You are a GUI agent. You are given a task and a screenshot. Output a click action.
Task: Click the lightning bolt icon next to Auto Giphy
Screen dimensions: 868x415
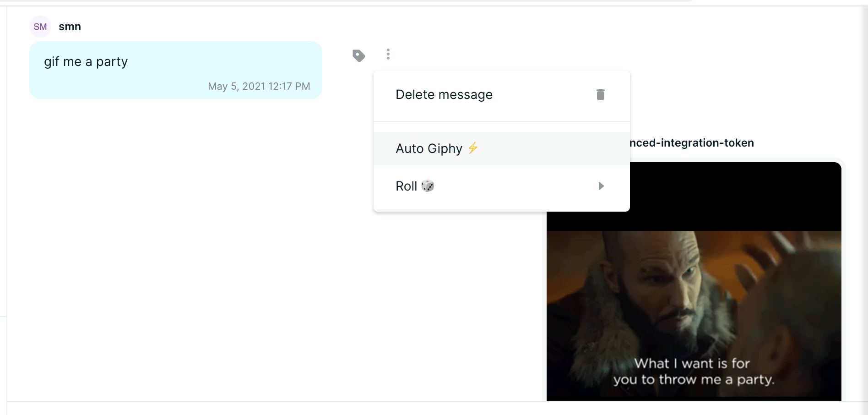(473, 148)
